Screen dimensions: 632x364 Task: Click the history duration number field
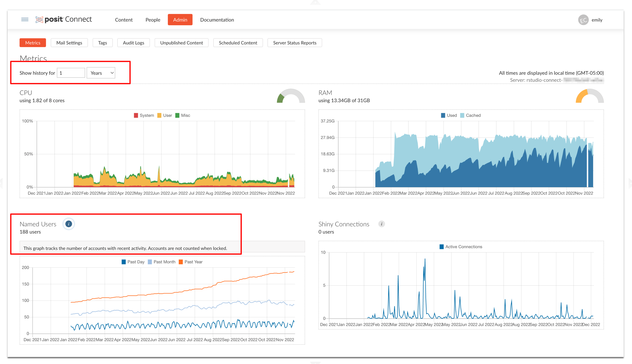[71, 73]
